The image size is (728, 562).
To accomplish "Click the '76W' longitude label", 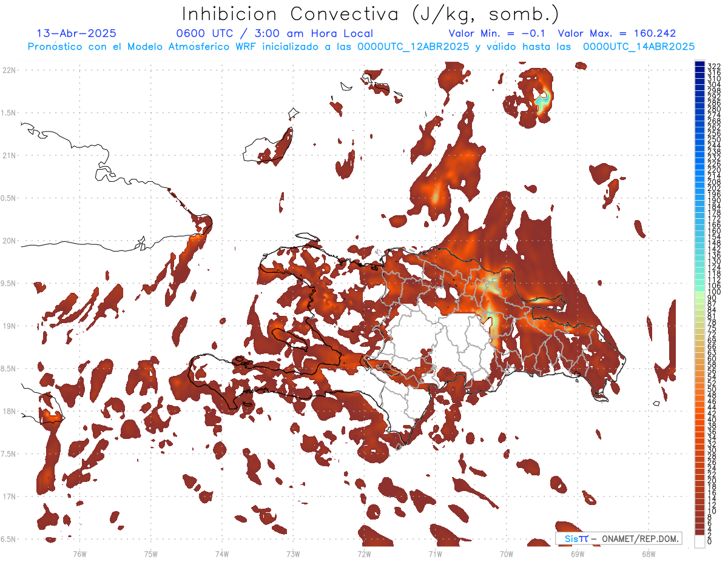I will tap(79, 554).
